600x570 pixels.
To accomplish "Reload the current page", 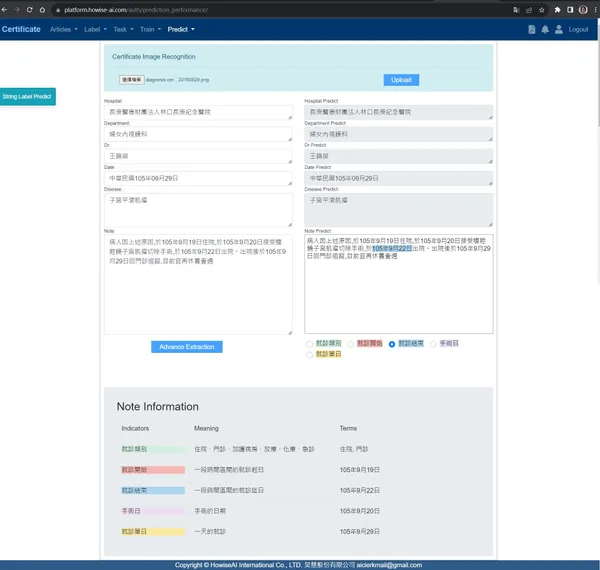I will point(29,10).
